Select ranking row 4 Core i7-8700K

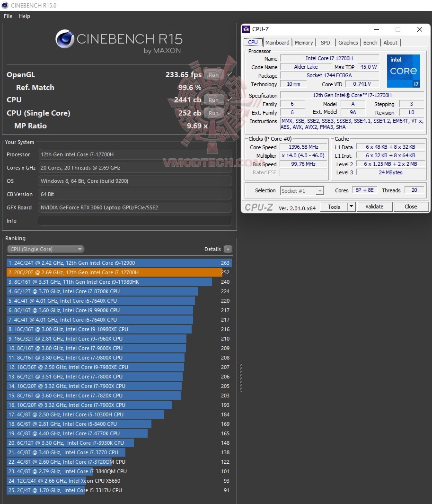tap(119, 291)
